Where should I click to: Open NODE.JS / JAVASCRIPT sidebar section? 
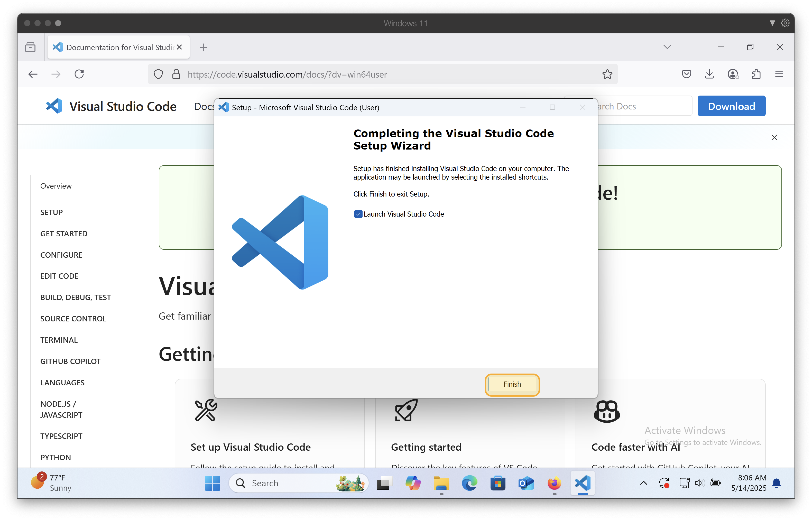(61, 409)
